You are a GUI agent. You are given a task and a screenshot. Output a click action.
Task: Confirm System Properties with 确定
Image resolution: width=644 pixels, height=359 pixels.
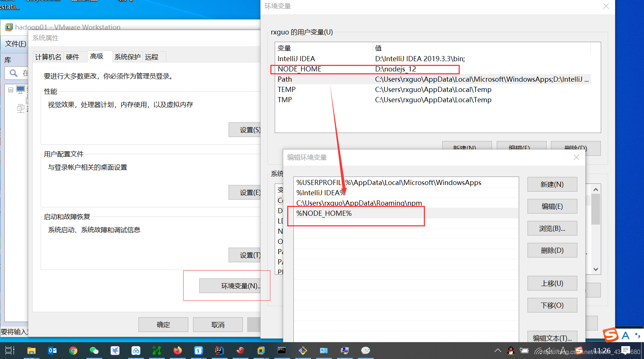(163, 325)
